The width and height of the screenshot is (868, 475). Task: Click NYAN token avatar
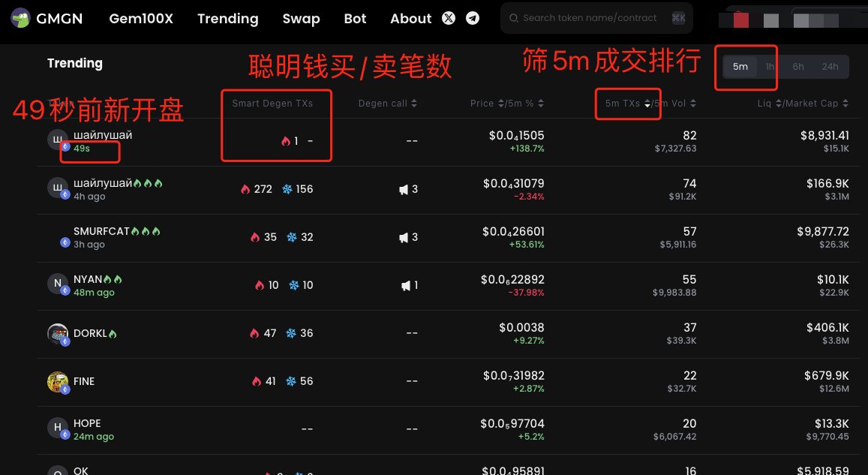coord(58,284)
